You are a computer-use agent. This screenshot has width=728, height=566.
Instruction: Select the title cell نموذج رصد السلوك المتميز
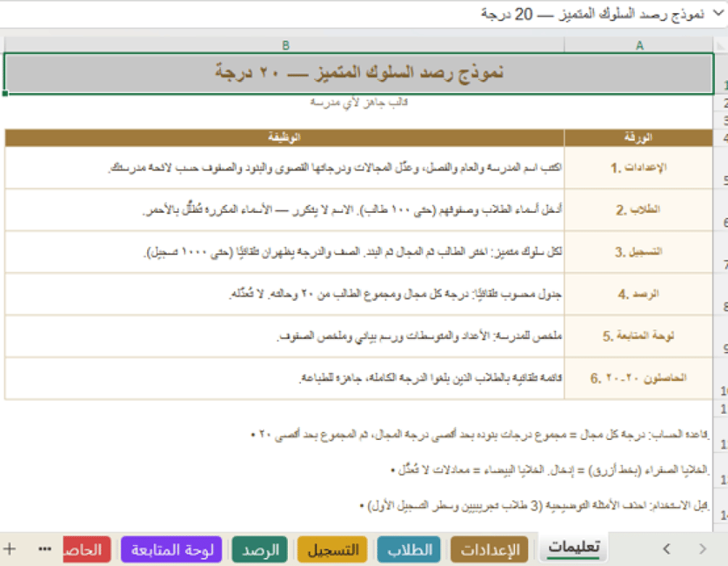click(359, 74)
